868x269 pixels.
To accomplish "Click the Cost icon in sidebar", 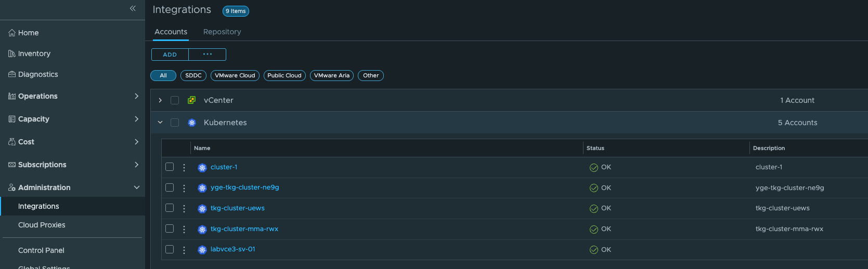I will coord(12,142).
